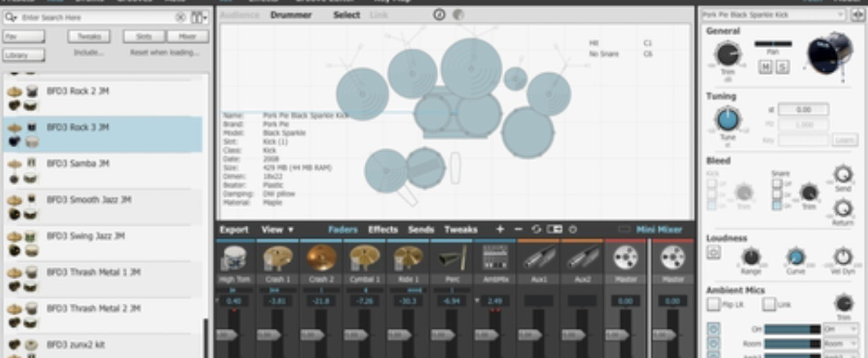Adjust the Curve knob in Loudness

795,257
